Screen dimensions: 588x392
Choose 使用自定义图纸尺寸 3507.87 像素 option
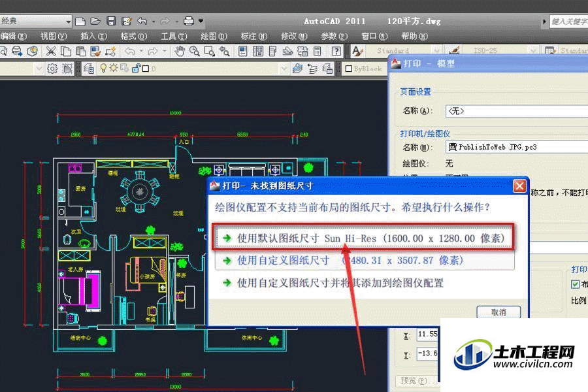[365, 260]
